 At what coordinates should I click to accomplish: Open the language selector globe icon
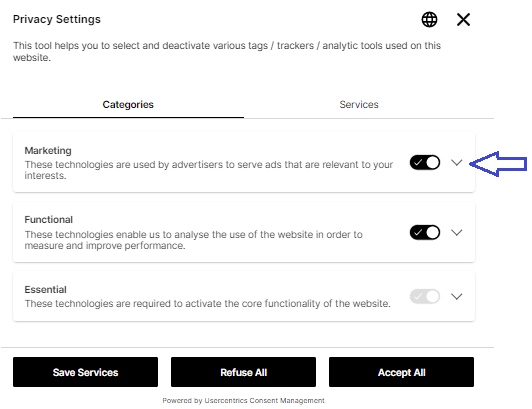[429, 19]
